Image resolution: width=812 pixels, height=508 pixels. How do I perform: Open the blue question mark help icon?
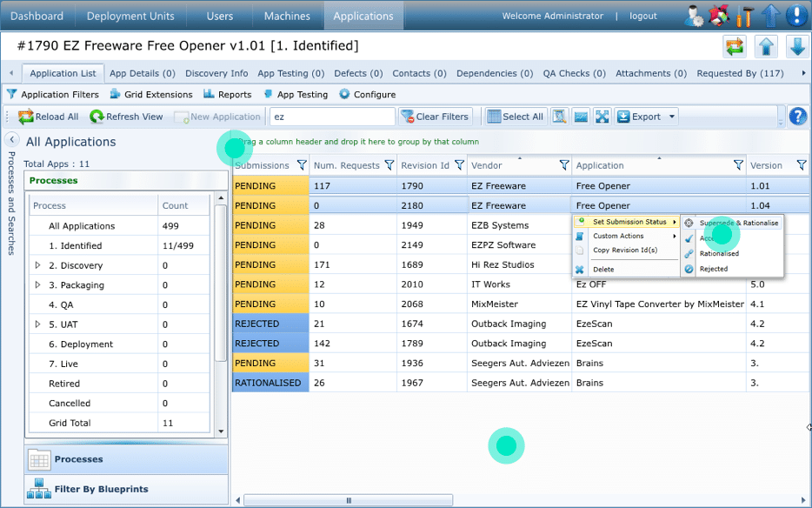[x=798, y=117]
